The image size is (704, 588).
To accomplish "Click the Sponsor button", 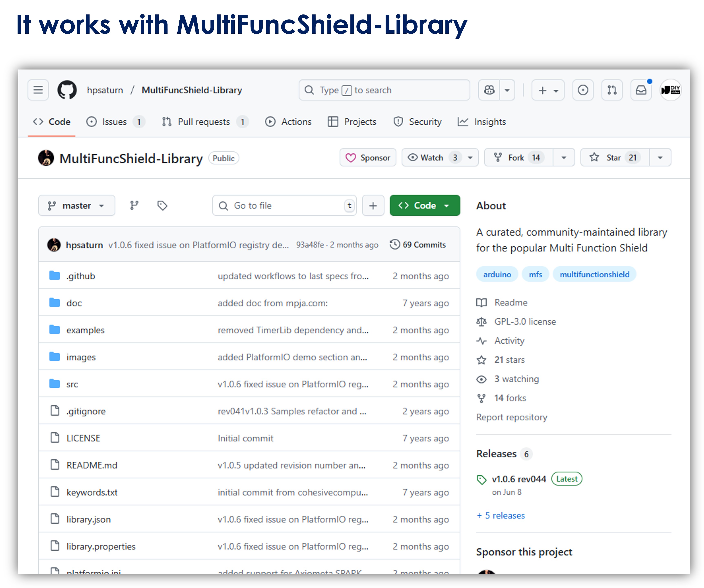I will pyautogui.click(x=368, y=158).
